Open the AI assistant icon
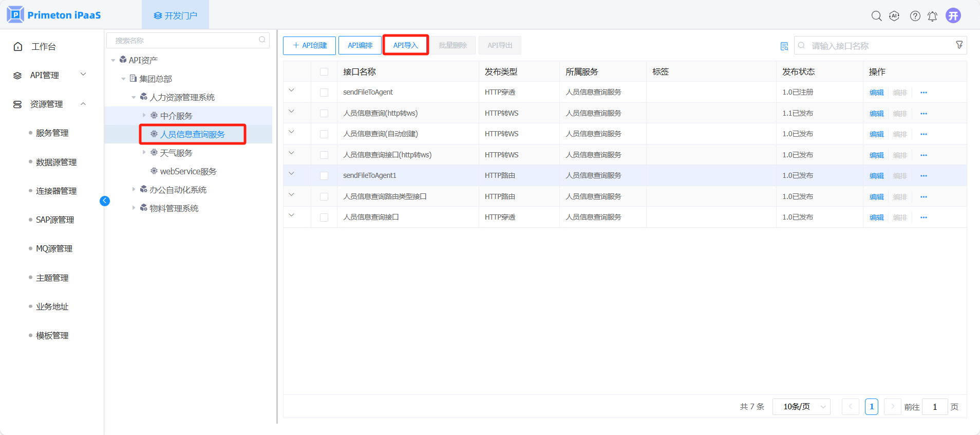The width and height of the screenshot is (980, 435). point(894,16)
